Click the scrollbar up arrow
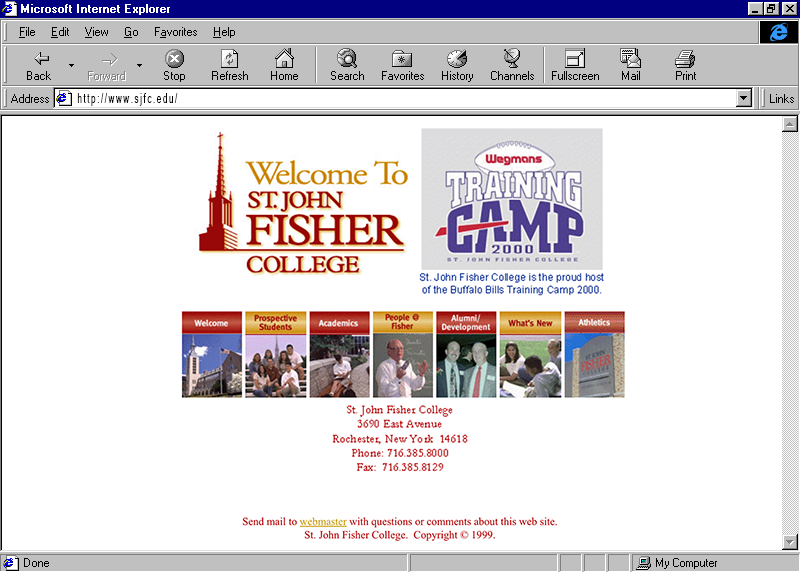Screen dimensions: 800x572 [790, 124]
